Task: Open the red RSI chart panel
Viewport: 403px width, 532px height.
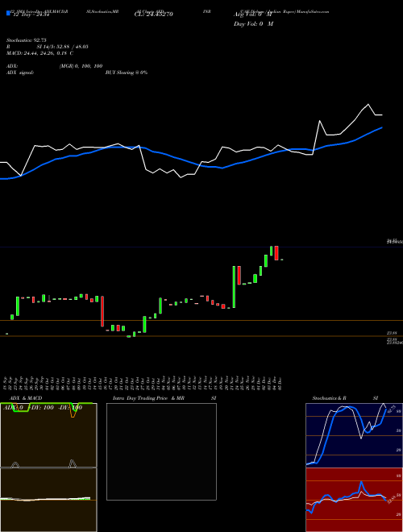Action: [354, 500]
